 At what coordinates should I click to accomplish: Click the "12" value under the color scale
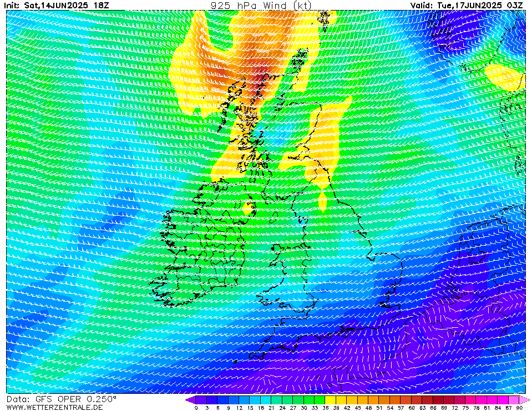click(x=239, y=408)
